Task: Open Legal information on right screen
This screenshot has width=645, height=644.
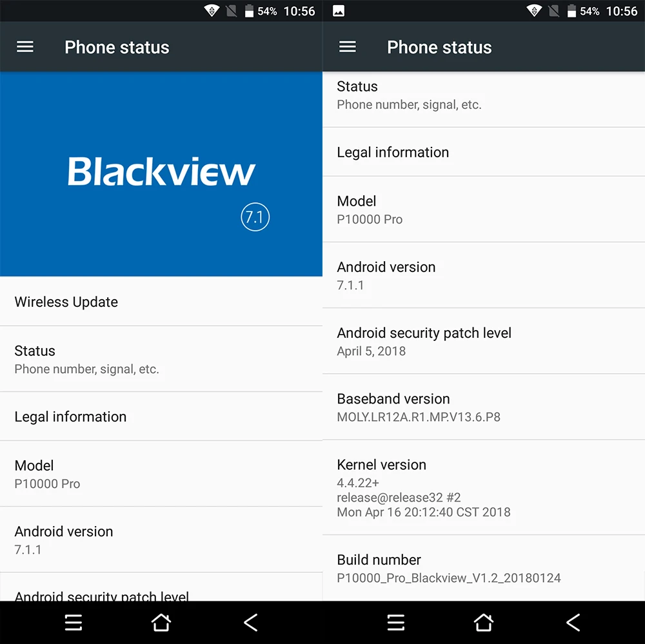Action: (484, 152)
